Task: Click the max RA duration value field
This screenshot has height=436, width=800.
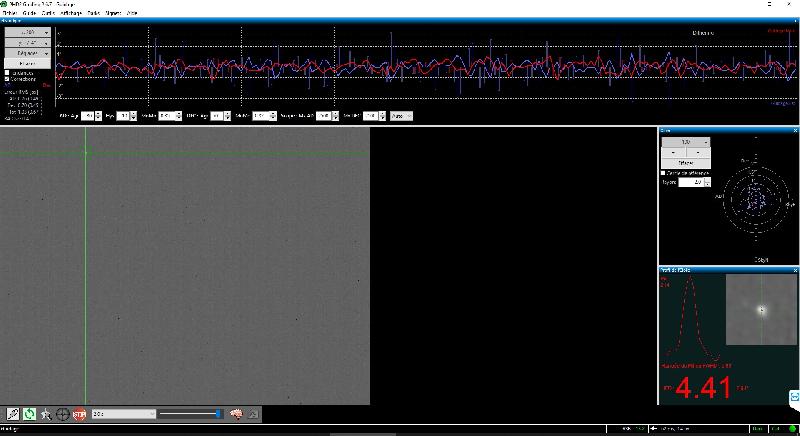Action: click(x=323, y=116)
